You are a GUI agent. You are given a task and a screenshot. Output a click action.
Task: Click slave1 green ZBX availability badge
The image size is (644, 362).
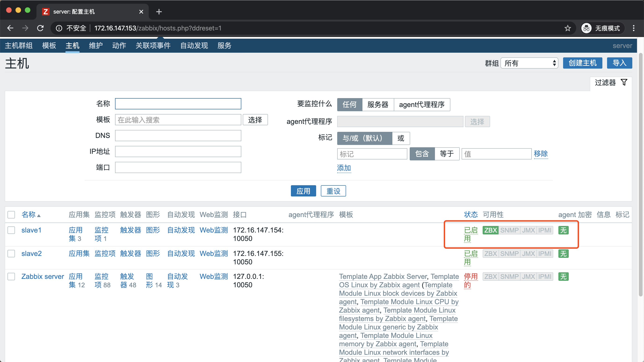(490, 230)
